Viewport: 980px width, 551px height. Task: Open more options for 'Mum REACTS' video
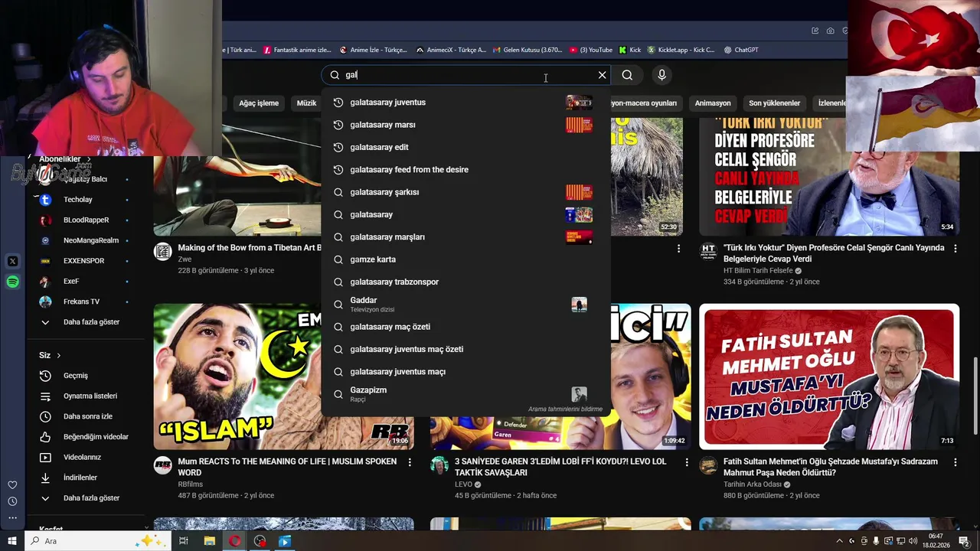point(410,462)
